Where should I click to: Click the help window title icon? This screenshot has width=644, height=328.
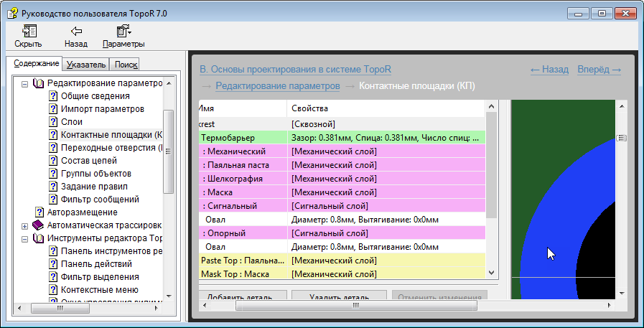(13, 14)
